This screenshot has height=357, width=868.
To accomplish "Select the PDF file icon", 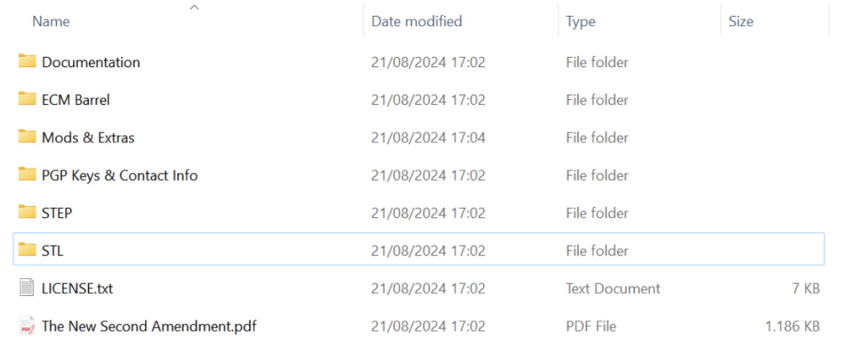I will 27,326.
